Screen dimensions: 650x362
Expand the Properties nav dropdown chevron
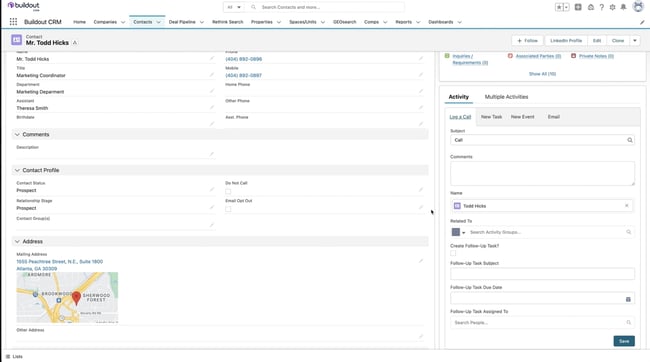click(279, 22)
